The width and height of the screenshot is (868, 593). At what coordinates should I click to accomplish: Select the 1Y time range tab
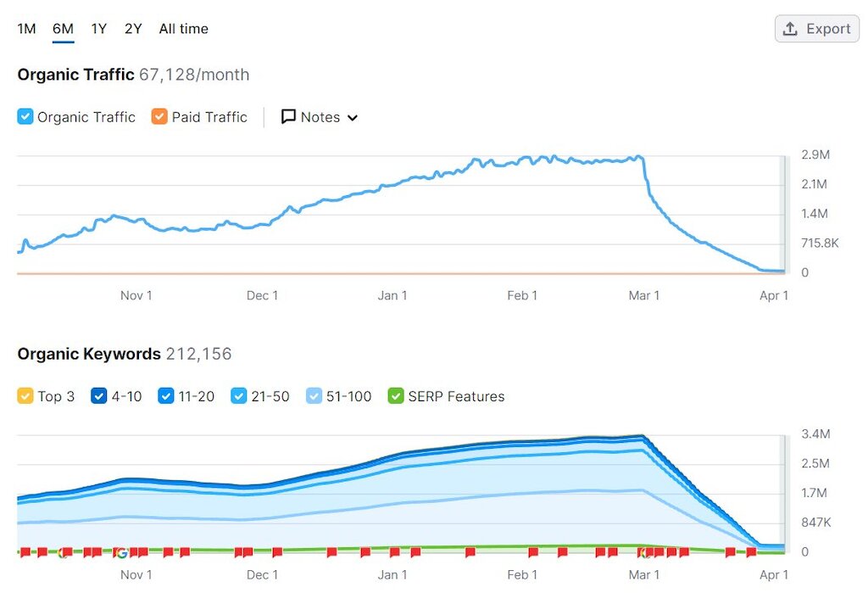[99, 29]
